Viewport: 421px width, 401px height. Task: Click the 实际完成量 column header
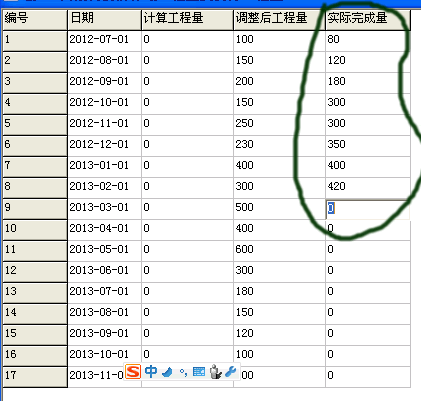click(368, 20)
